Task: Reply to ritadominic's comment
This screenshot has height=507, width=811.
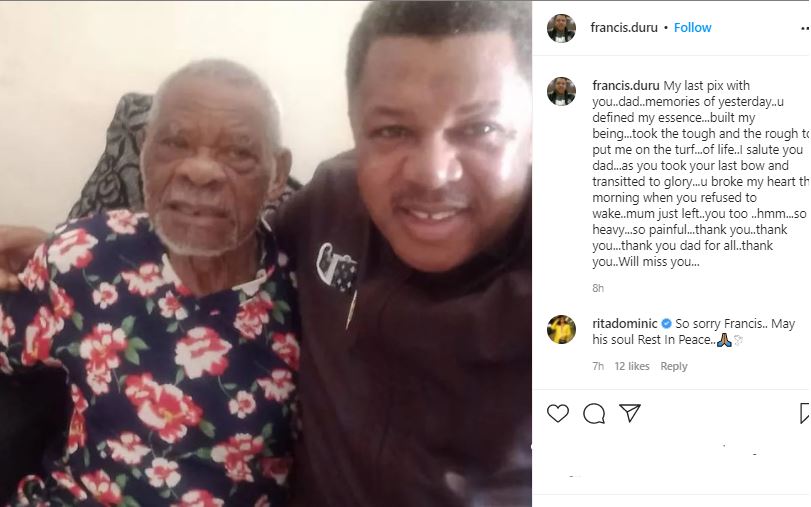Action: click(673, 366)
